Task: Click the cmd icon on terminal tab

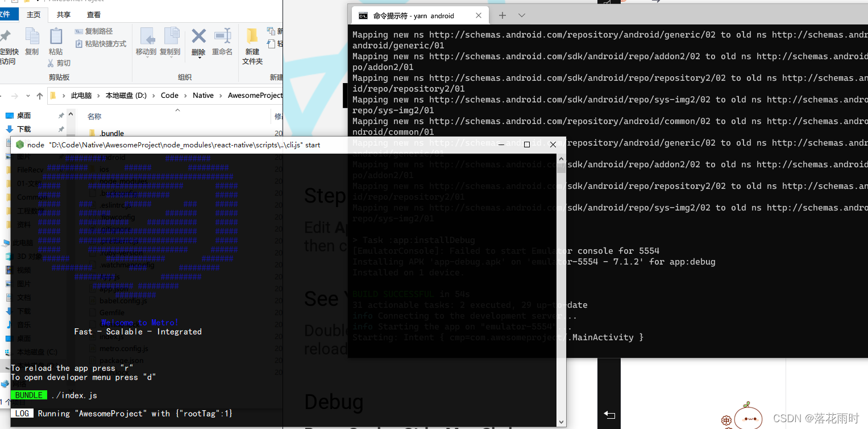Action: click(x=363, y=16)
